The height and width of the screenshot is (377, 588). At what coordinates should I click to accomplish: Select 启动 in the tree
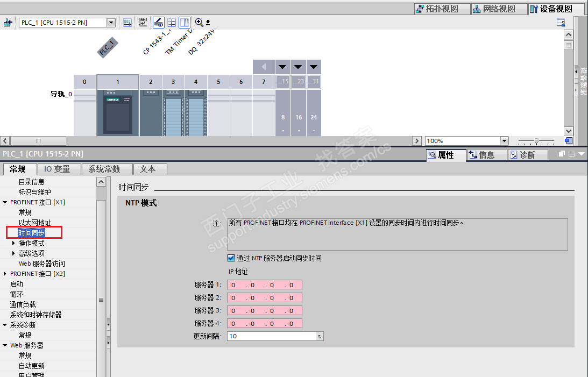[17, 284]
